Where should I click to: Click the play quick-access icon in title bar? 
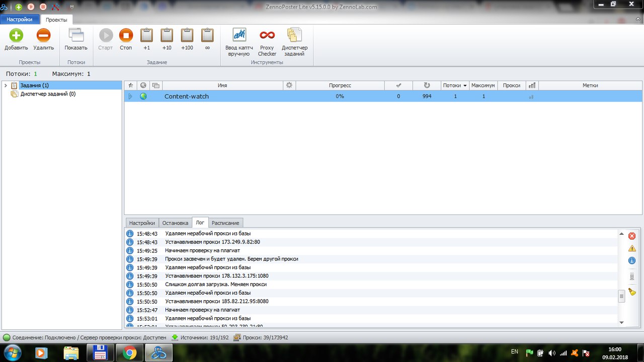point(31,7)
